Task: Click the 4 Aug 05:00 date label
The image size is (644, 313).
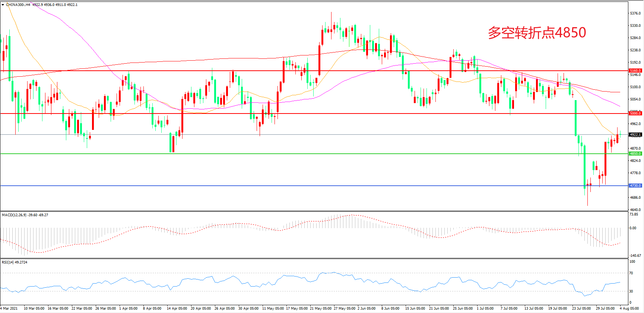Action: (629, 309)
